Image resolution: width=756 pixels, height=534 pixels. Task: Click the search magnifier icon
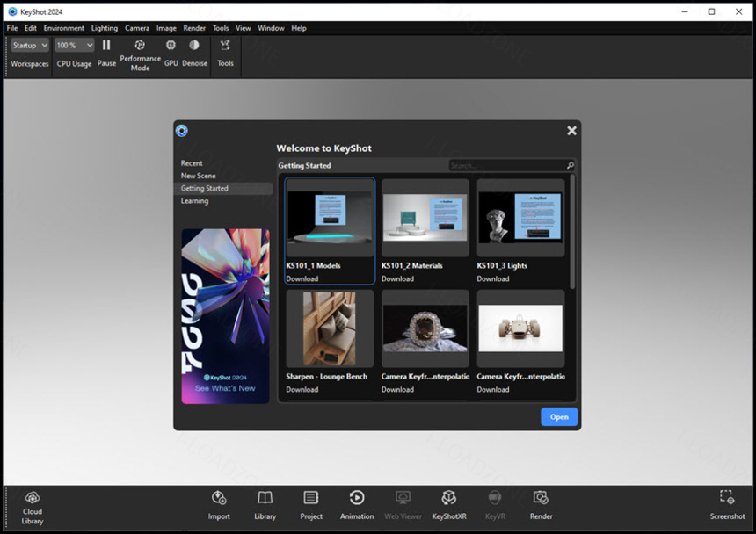(x=570, y=165)
